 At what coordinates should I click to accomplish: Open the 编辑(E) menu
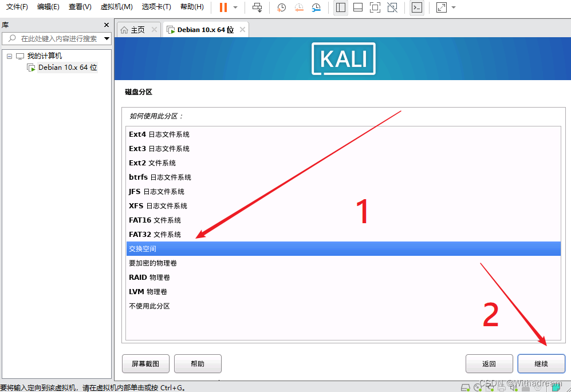48,7
